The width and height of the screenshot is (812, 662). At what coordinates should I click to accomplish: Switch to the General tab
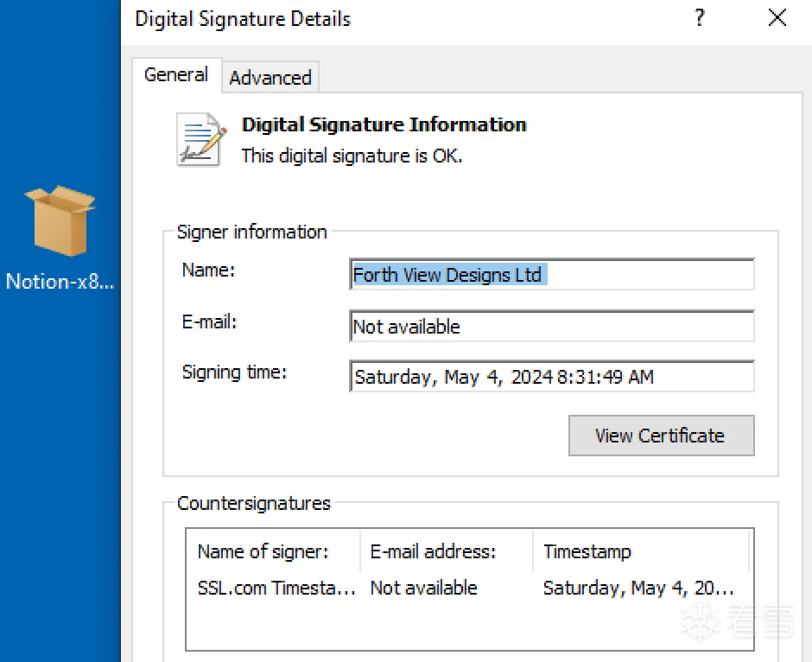[x=176, y=75]
